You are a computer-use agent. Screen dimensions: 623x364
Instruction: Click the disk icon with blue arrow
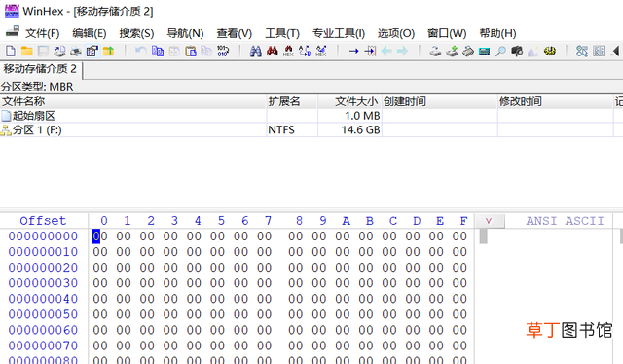point(435,51)
